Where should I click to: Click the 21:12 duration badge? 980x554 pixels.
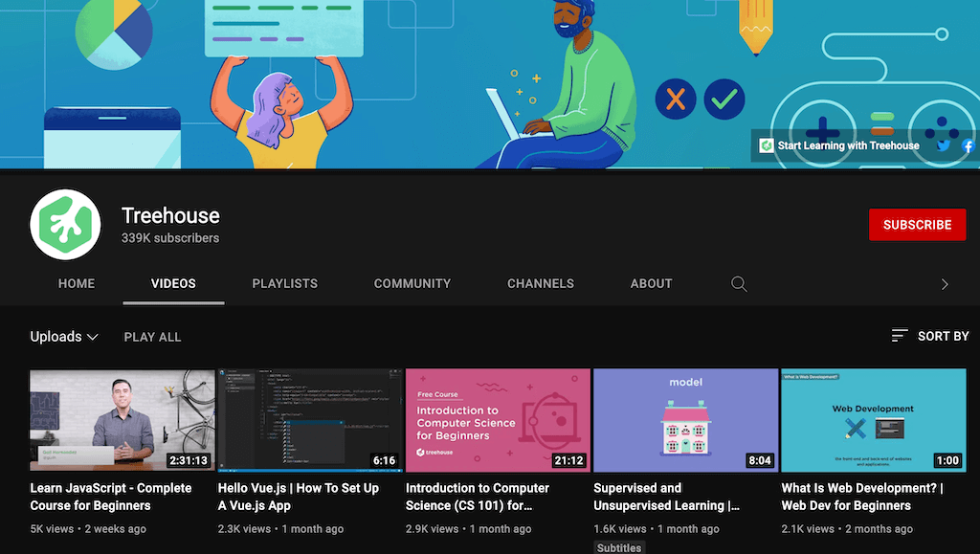pyautogui.click(x=568, y=460)
